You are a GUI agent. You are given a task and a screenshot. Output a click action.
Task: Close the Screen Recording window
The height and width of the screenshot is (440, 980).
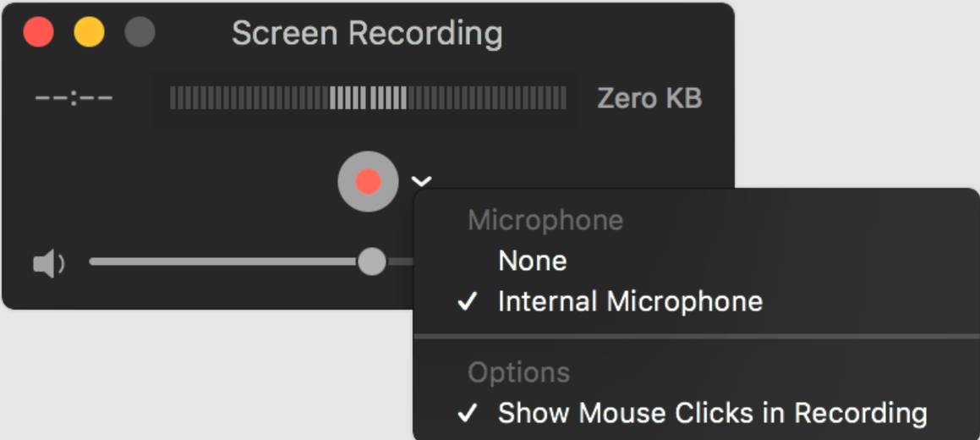point(38,32)
